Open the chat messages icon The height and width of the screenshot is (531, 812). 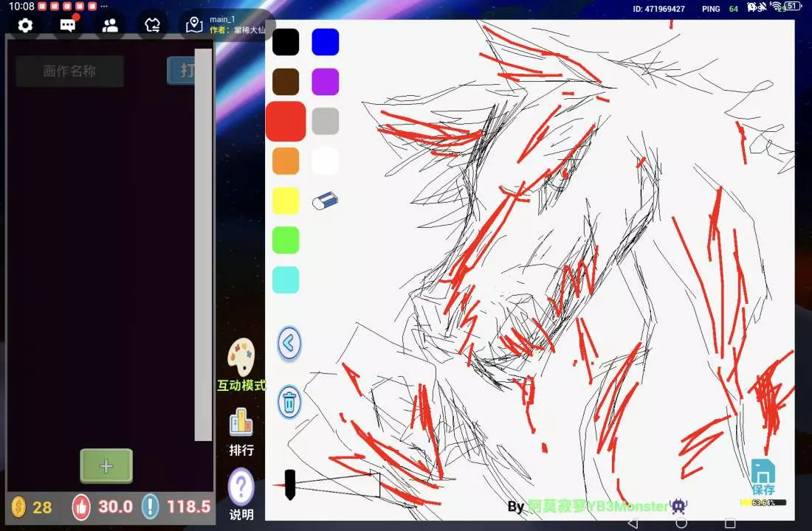click(68, 26)
